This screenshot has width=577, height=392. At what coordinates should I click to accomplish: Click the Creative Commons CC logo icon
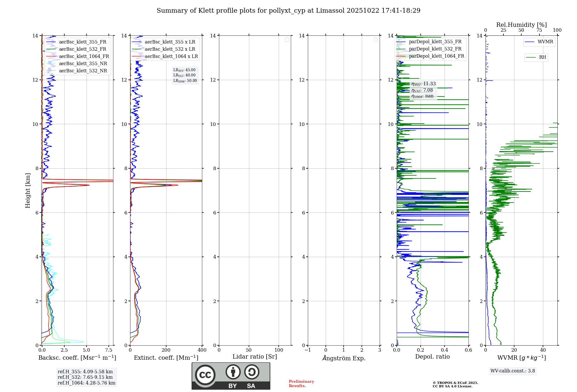(205, 375)
